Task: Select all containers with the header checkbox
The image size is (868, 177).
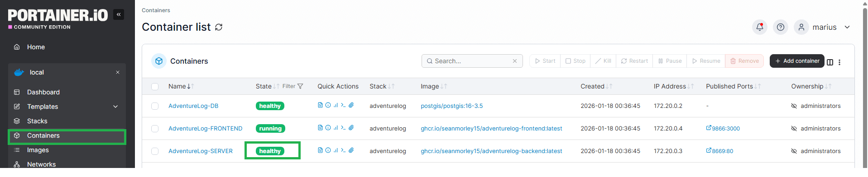Action: point(155,86)
